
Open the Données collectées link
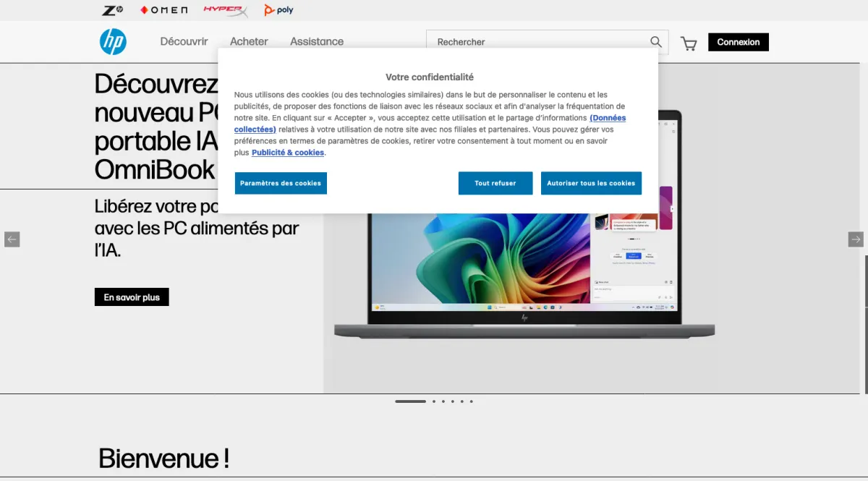click(x=608, y=118)
